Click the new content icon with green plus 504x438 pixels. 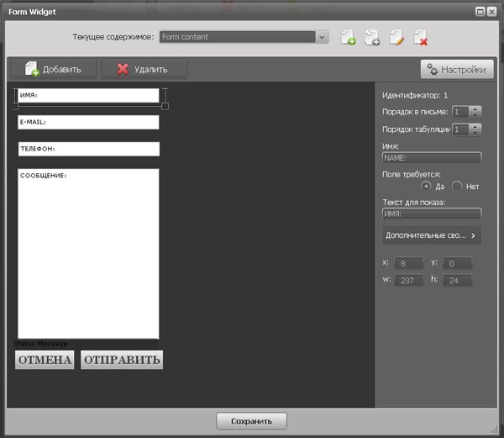348,37
